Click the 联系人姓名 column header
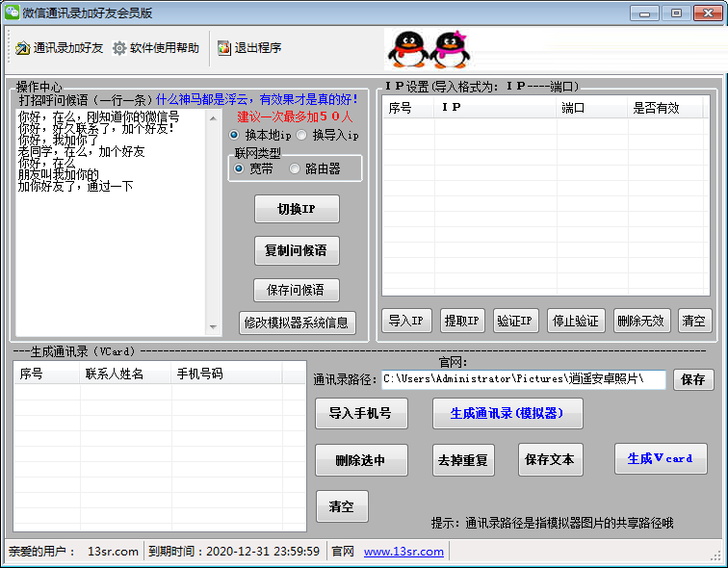The width and height of the screenshot is (728, 568). tap(125, 374)
